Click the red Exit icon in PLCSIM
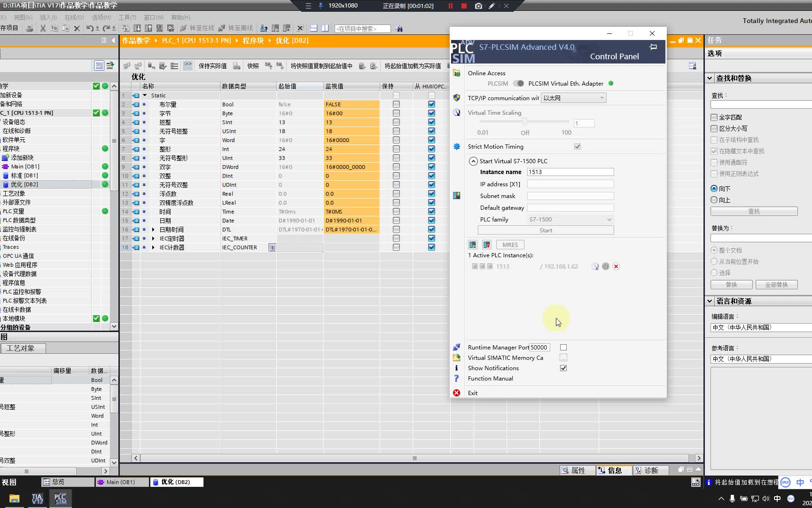Screen dimensions: 812x508 click(x=456, y=393)
